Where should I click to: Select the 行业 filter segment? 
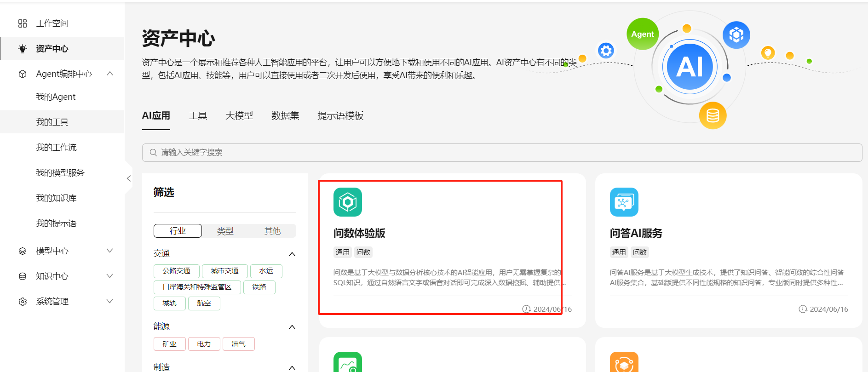[x=178, y=231]
